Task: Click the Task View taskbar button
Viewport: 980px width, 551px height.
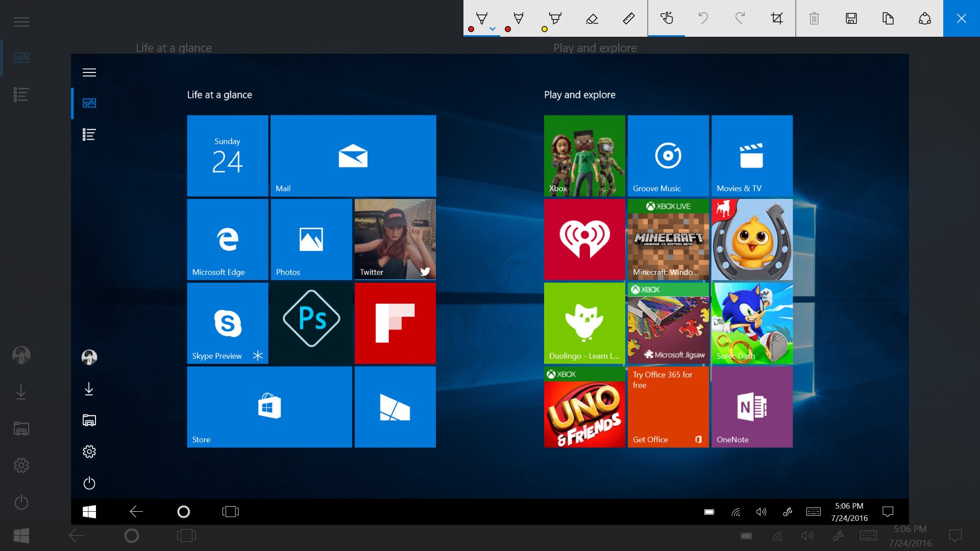Action: point(230,511)
